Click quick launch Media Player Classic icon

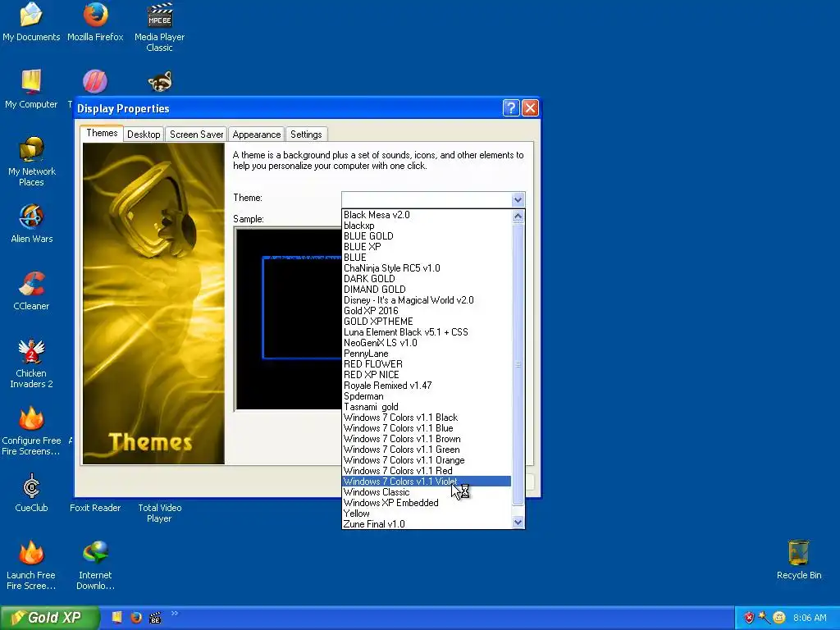pyautogui.click(x=155, y=618)
